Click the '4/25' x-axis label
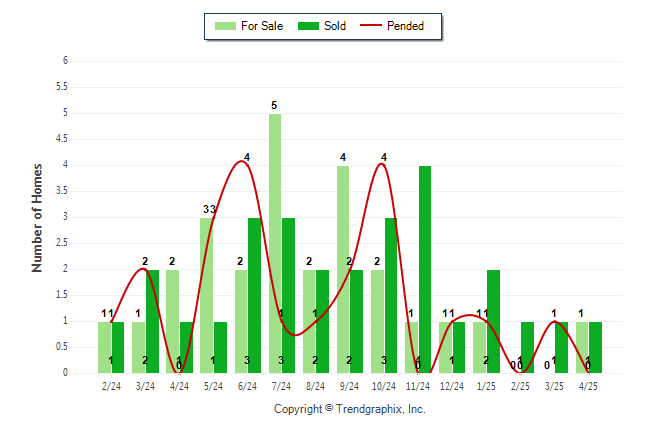The image size is (646, 434). (588, 386)
